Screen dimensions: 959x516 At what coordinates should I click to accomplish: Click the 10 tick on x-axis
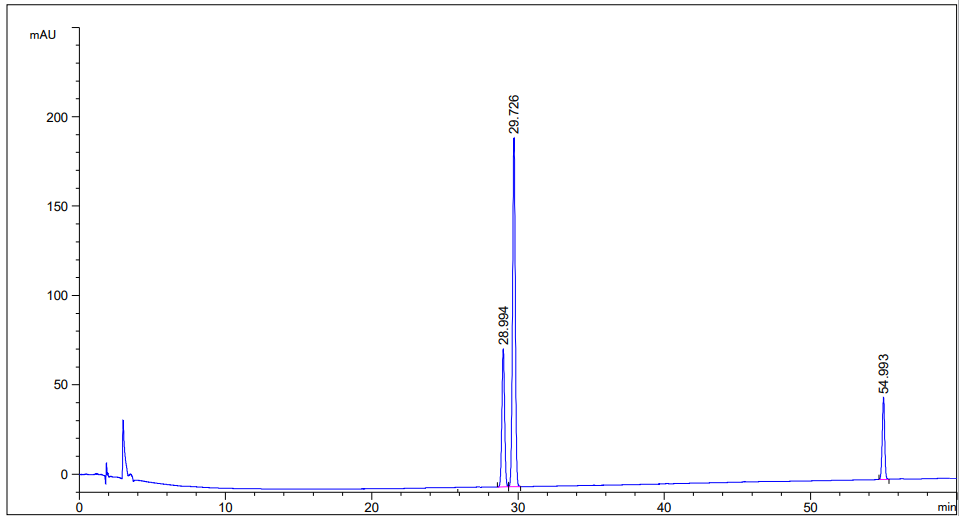(x=225, y=507)
